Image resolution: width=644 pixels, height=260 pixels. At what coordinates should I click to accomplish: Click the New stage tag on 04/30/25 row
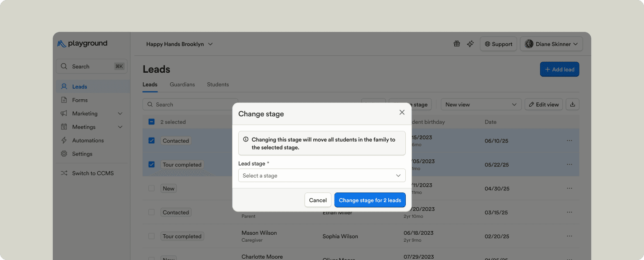[168, 189]
